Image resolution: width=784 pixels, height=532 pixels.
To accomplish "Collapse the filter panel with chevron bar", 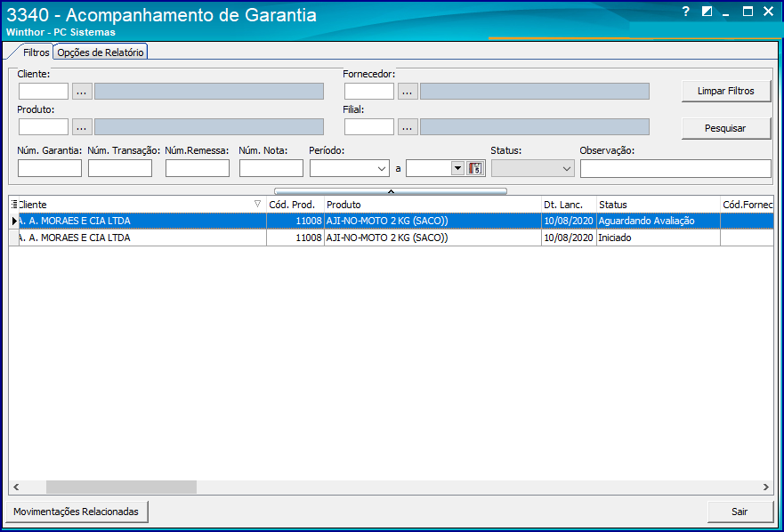I will 391,191.
